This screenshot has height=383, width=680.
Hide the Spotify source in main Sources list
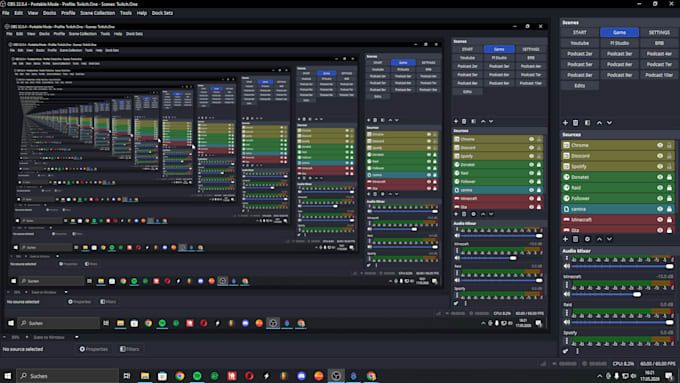(x=660, y=167)
